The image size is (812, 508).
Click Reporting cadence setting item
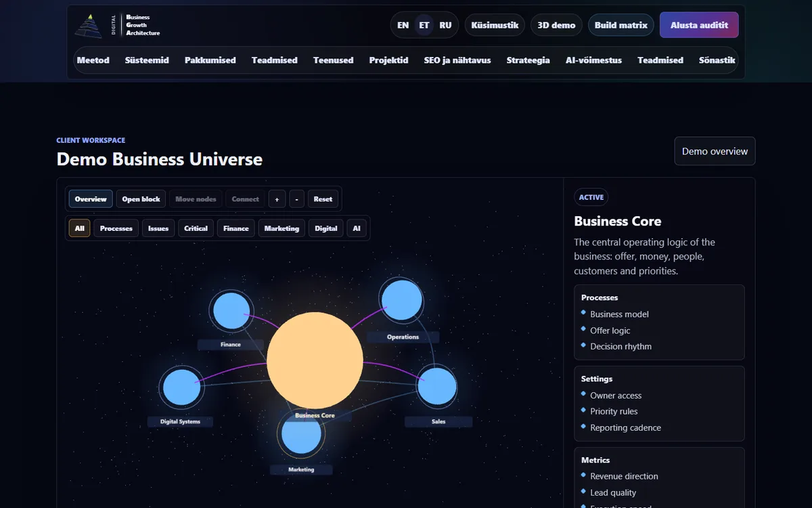point(625,427)
